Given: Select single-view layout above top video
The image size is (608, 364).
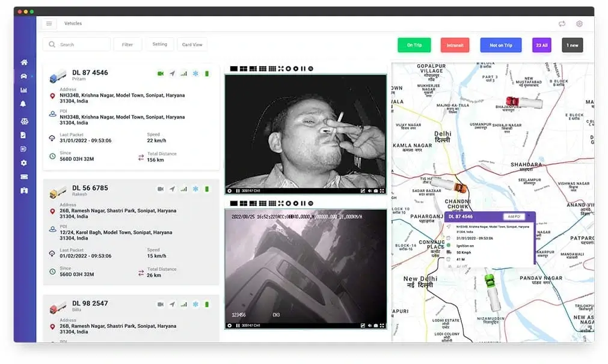Looking at the screenshot, I should (234, 68).
